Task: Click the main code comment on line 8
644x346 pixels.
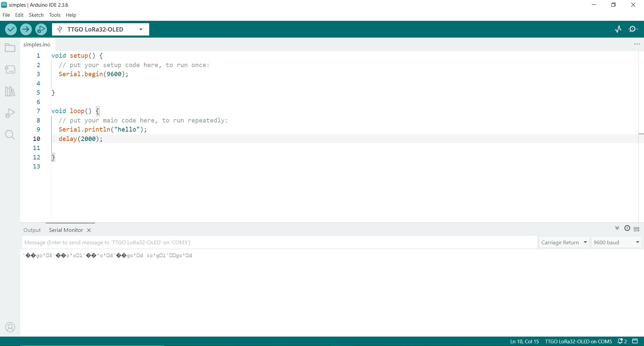Action: pos(143,120)
